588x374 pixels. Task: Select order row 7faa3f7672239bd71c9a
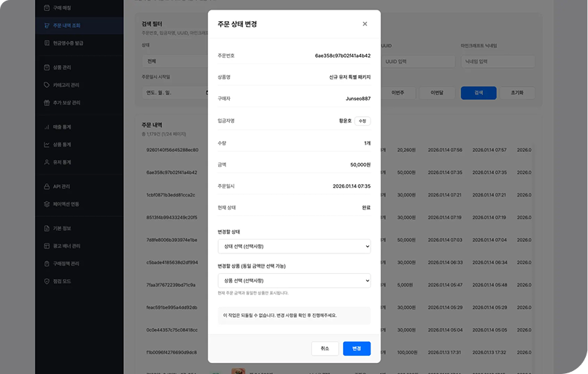(x=171, y=285)
